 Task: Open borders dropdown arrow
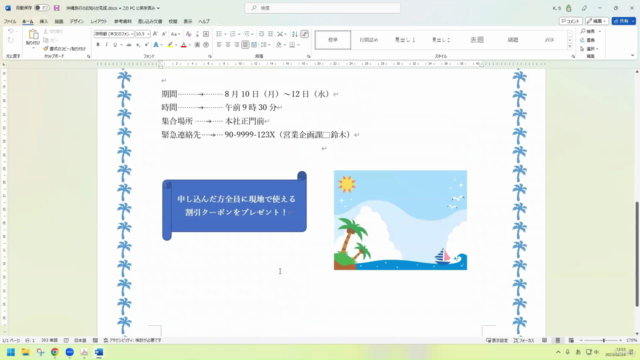tap(299, 45)
